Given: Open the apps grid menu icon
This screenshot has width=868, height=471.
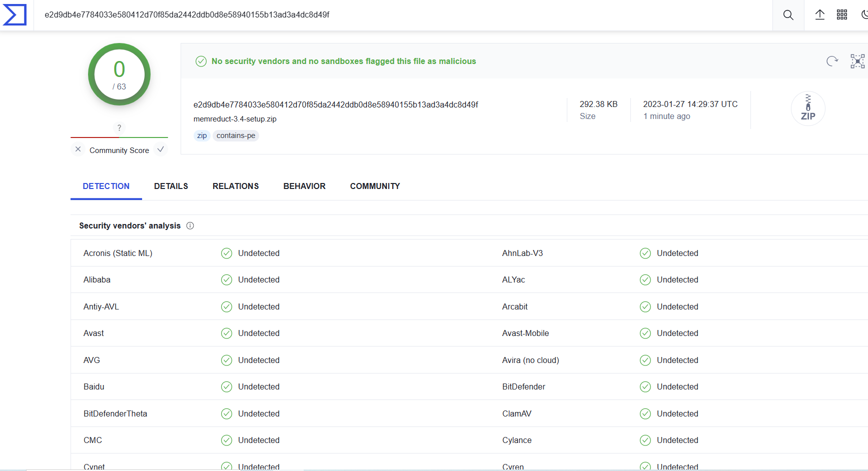Looking at the screenshot, I should pos(842,15).
